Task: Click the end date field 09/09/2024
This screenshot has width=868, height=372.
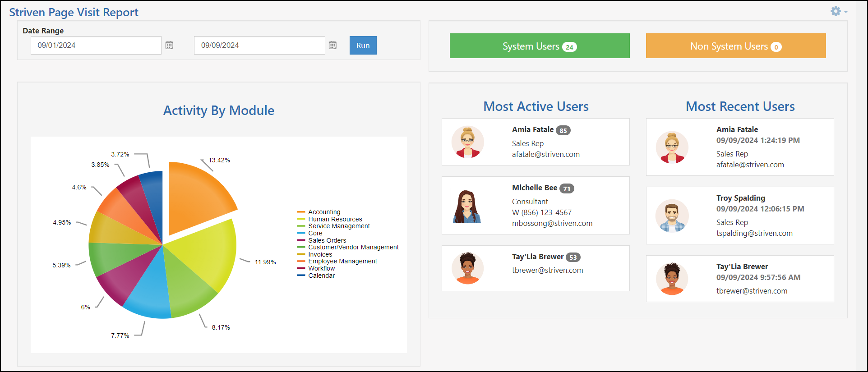Action: (259, 46)
